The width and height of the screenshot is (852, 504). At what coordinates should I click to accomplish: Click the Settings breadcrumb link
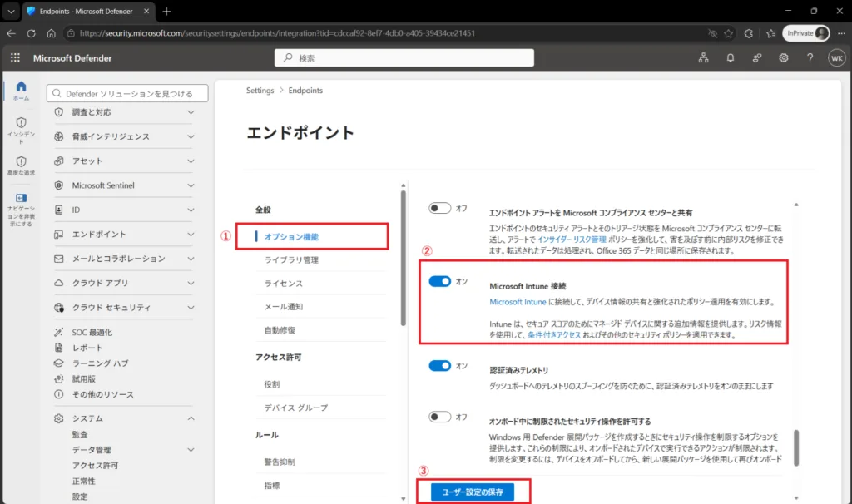[x=260, y=90]
